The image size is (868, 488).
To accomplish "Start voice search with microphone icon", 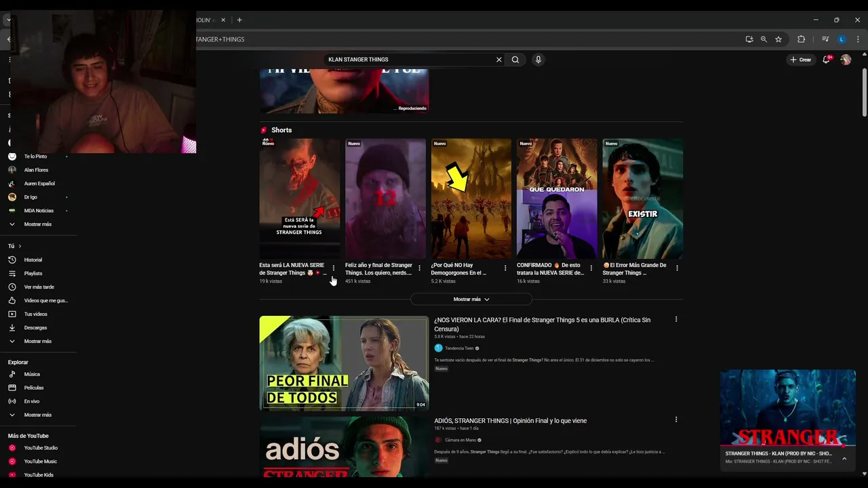I will 538,60.
